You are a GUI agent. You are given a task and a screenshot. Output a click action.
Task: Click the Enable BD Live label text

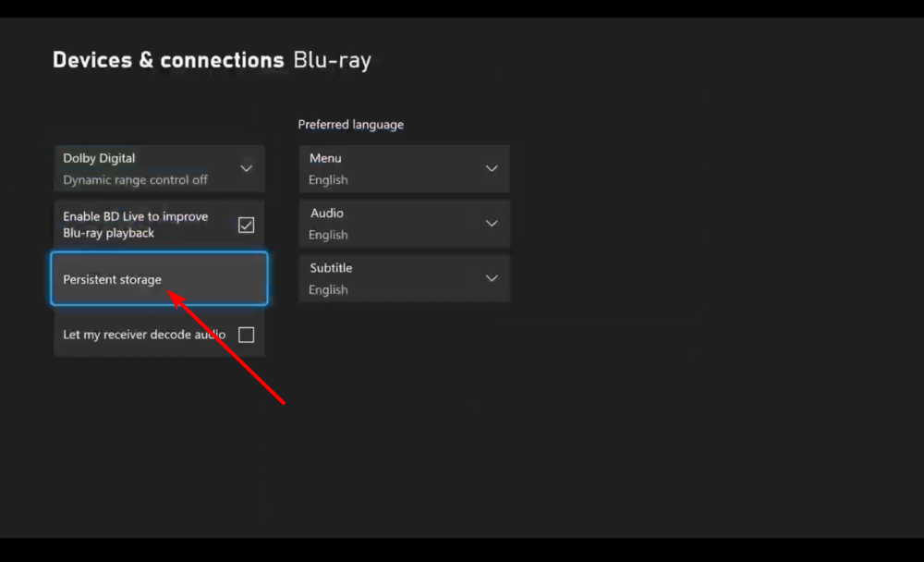(136, 225)
